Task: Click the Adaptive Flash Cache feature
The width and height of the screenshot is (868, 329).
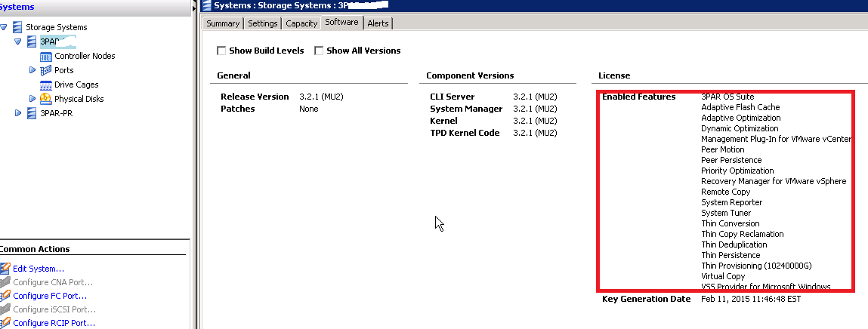Action: coord(740,107)
